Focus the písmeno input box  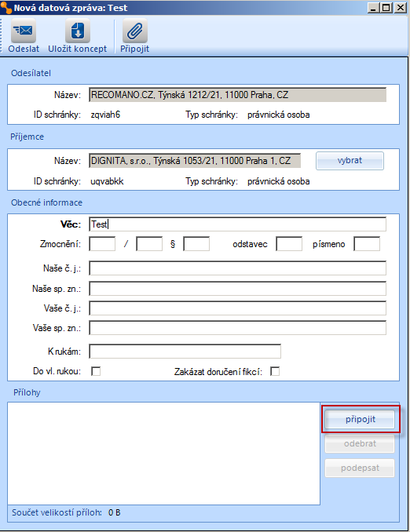click(x=367, y=244)
